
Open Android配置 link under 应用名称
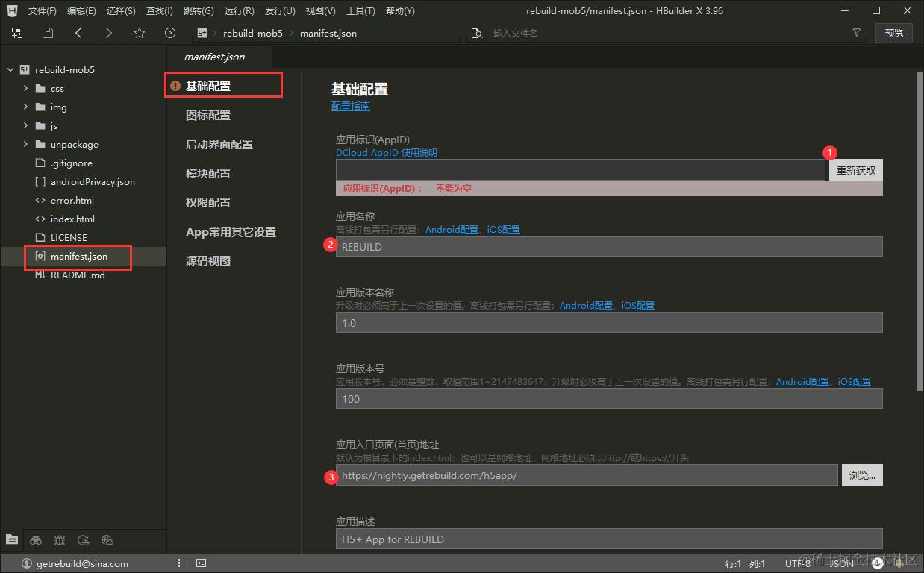tap(452, 230)
